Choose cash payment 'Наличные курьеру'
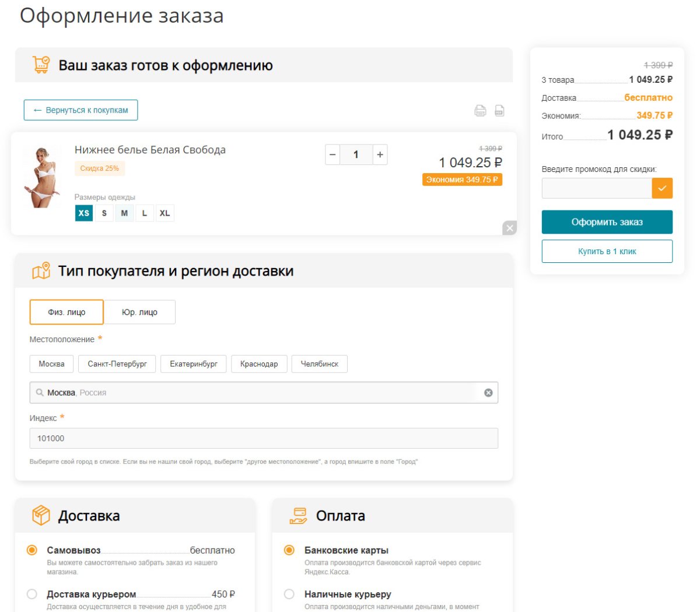 (289, 593)
